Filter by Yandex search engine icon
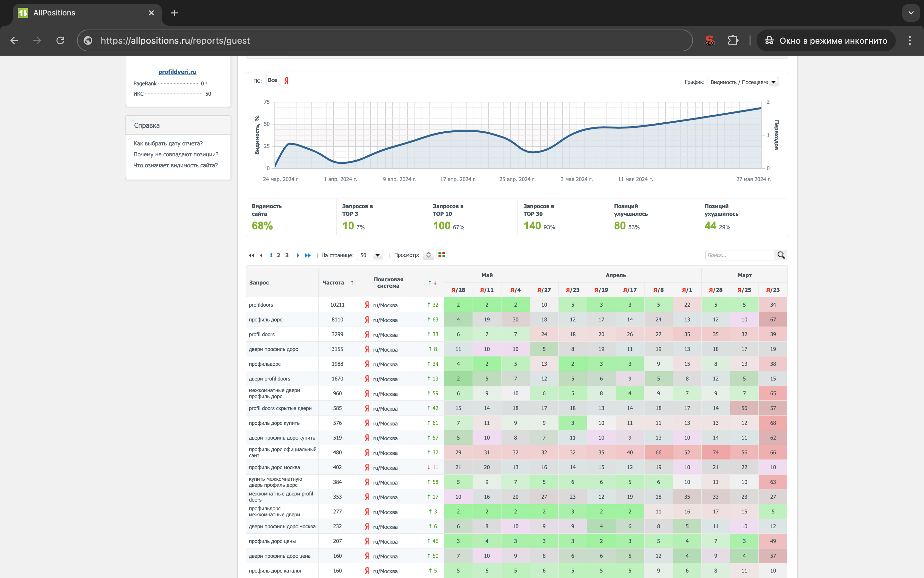The height and width of the screenshot is (578, 924). pos(287,80)
